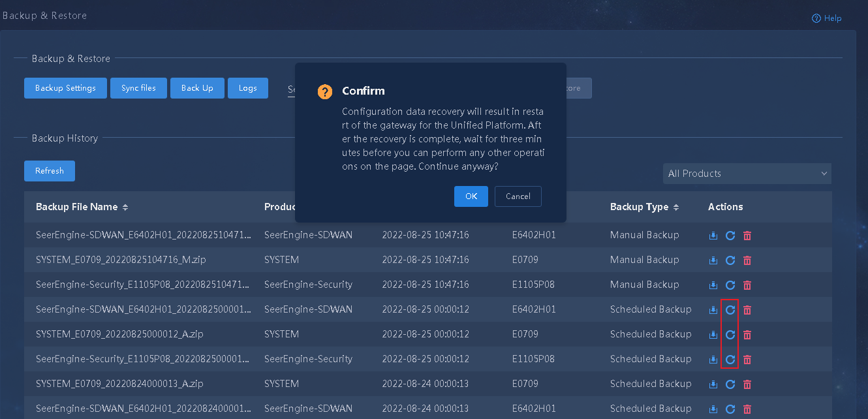Viewport: 868px width, 419px height.
Task: Delete the SeerEngine-SDWAN backup dated 2022-08-24
Action: [747, 409]
